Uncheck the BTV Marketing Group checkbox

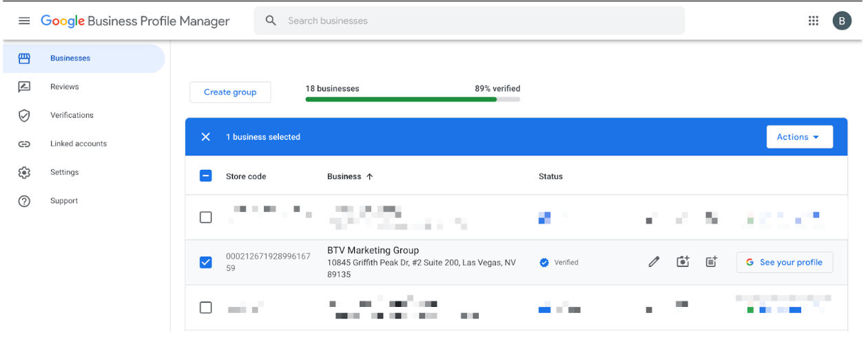pyautogui.click(x=205, y=262)
